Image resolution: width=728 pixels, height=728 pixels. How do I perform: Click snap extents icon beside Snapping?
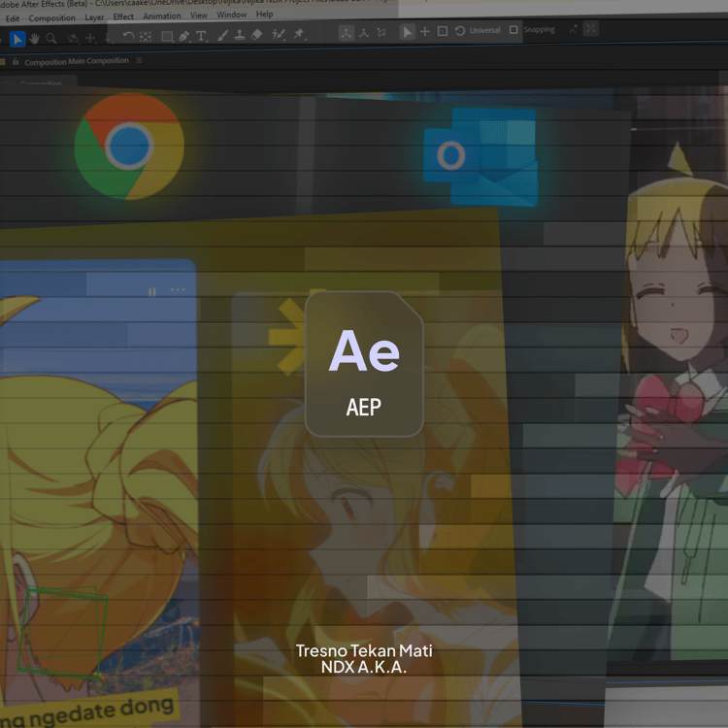coord(573,29)
